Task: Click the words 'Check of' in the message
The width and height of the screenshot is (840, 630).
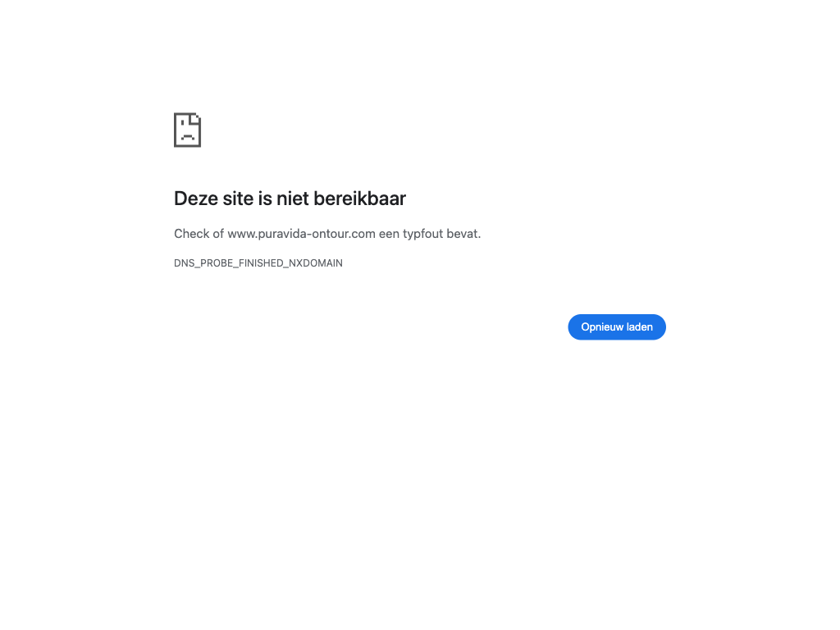Action: tap(199, 234)
